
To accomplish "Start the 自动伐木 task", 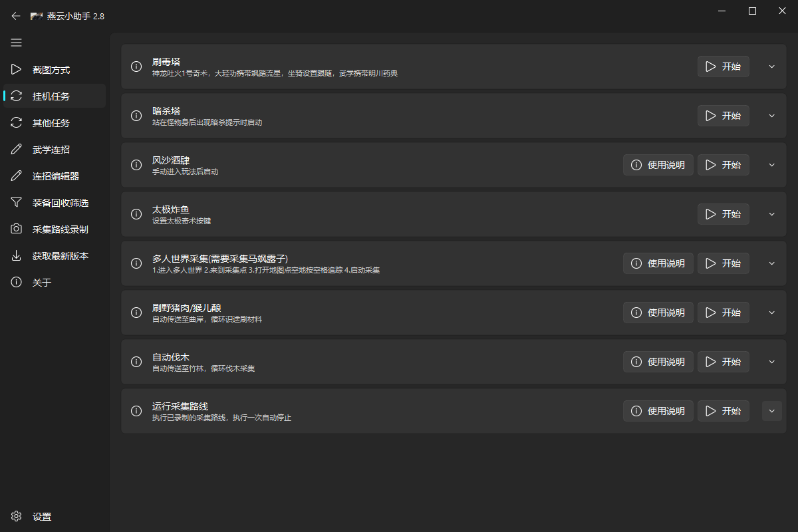I will tap(724, 362).
